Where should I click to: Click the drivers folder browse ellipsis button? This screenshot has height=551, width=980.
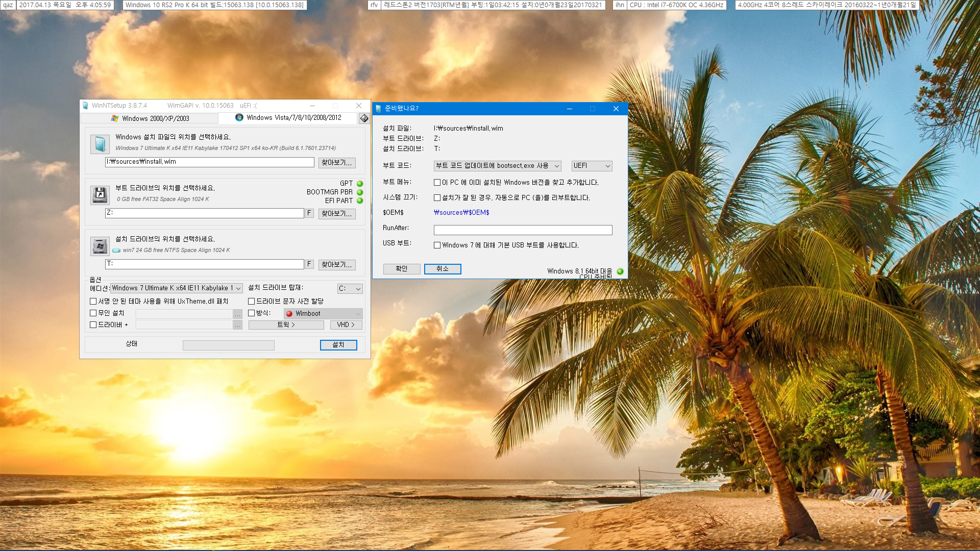pyautogui.click(x=237, y=325)
